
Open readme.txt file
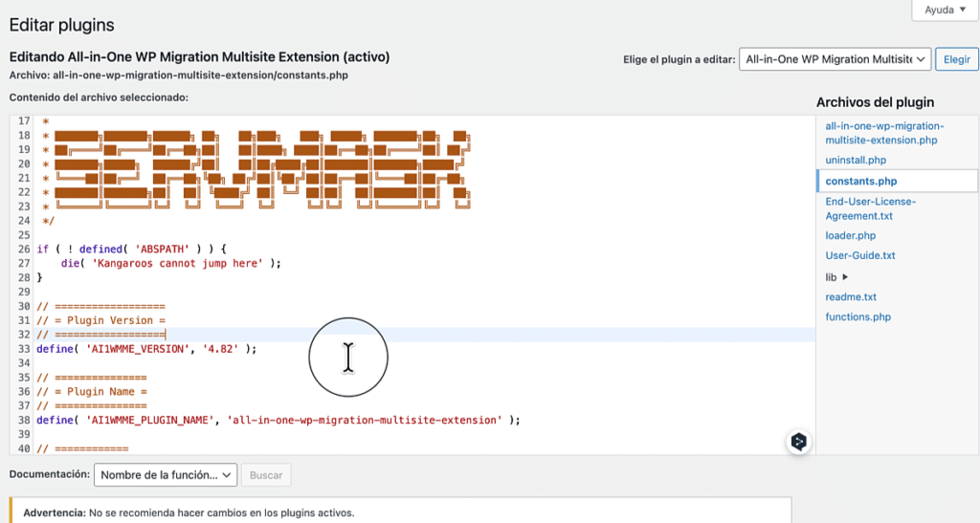(851, 297)
